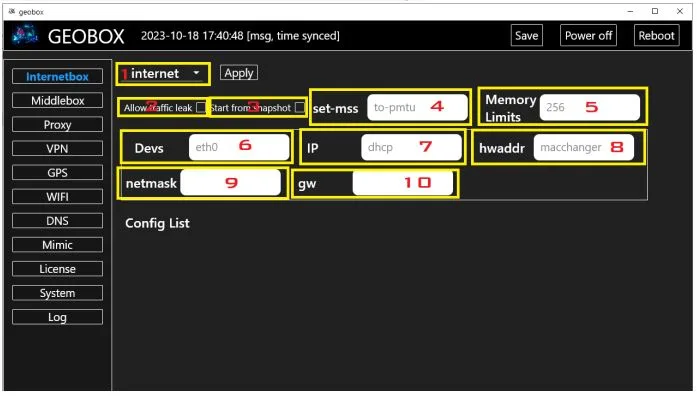Image resolution: width=697 pixels, height=396 pixels.
Task: Power off the GEOBOX device
Action: point(588,36)
